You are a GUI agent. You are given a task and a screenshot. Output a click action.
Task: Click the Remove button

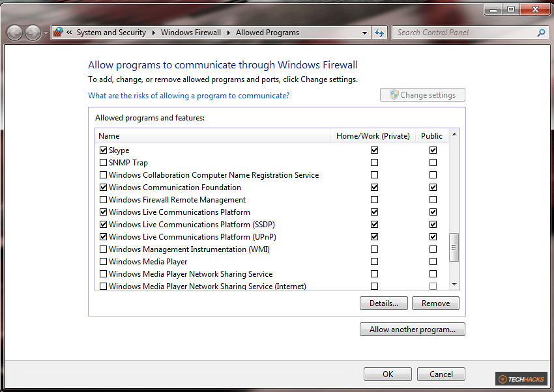435,303
